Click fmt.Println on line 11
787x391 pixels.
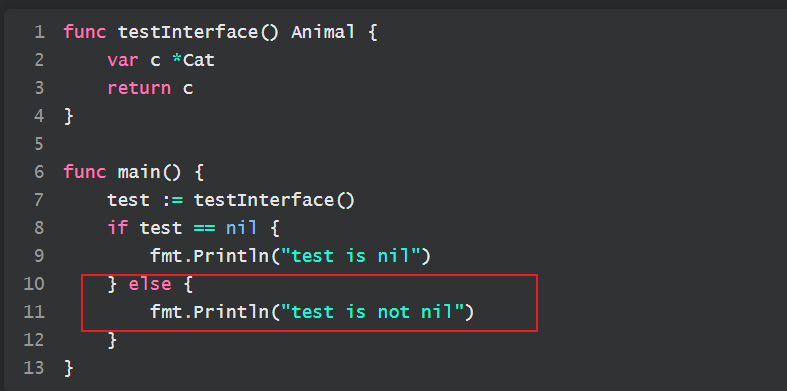pos(210,313)
